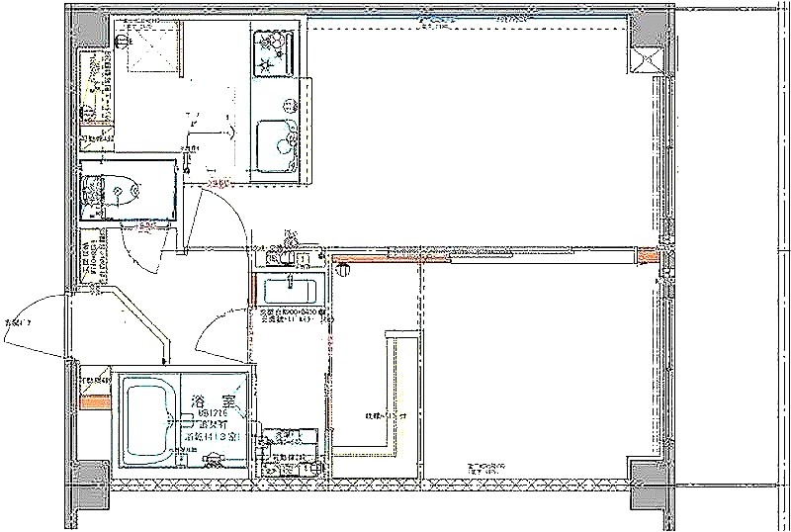791x532 pixels.
Task: Click the stove burner symbol in kitchen
Action: pos(270,55)
